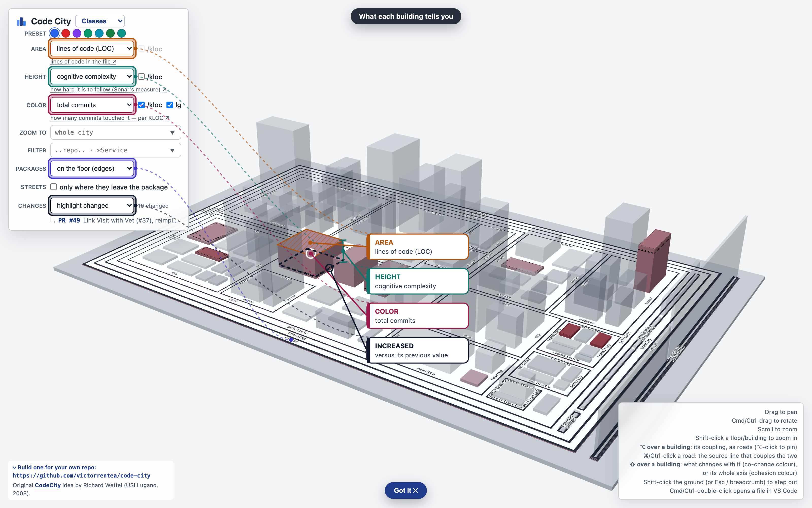Screen dimensions: 812x508
Task: Open the github.com/victorrentea/code-city link
Action: click(x=81, y=475)
